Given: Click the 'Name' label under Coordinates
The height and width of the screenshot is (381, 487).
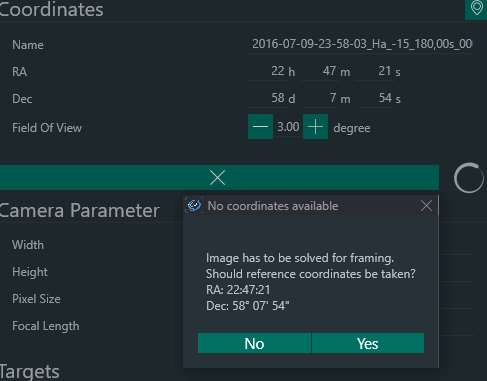Looking at the screenshot, I should (x=28, y=45).
